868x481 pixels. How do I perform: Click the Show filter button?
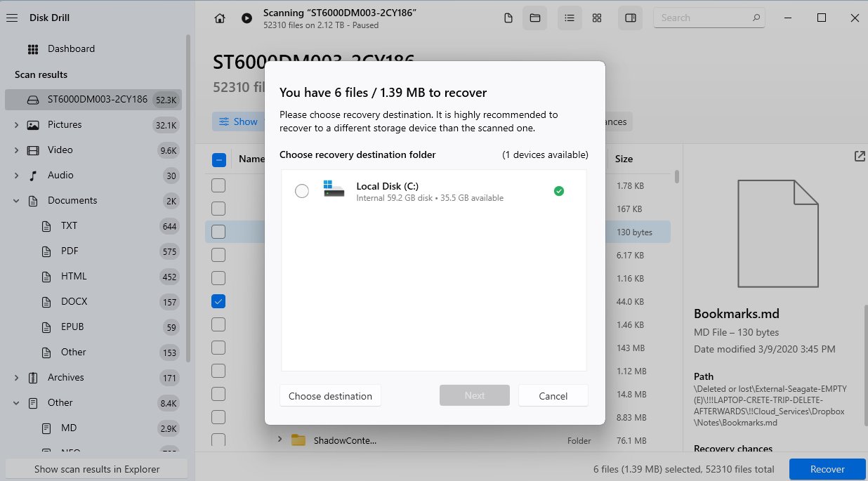(238, 121)
